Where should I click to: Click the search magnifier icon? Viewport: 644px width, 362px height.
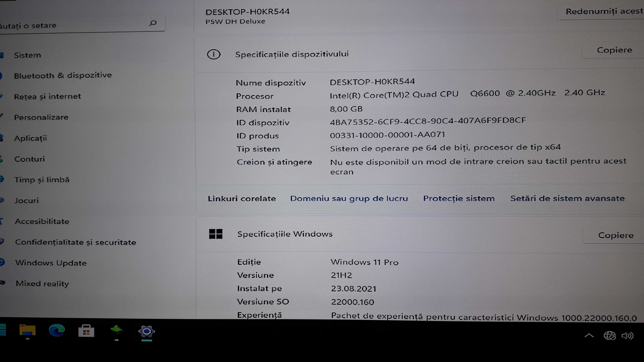[x=153, y=23]
